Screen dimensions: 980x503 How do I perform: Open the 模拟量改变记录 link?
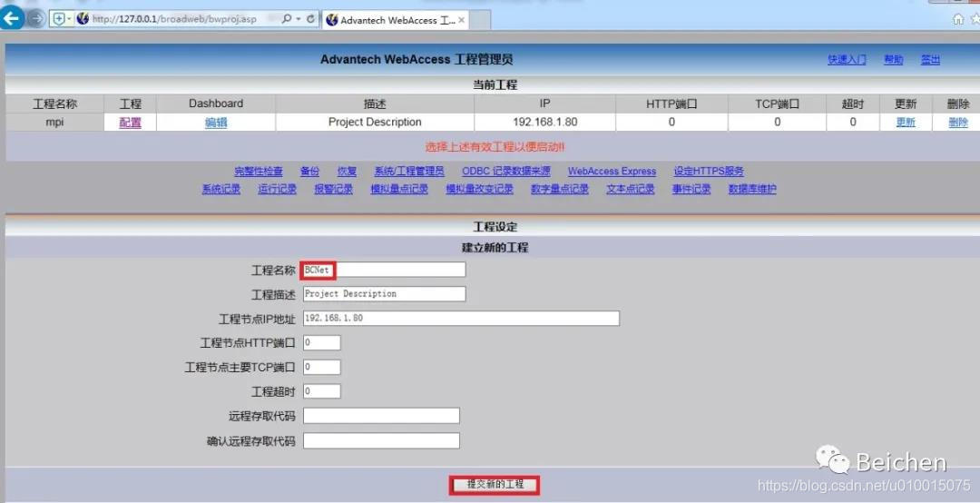click(479, 189)
